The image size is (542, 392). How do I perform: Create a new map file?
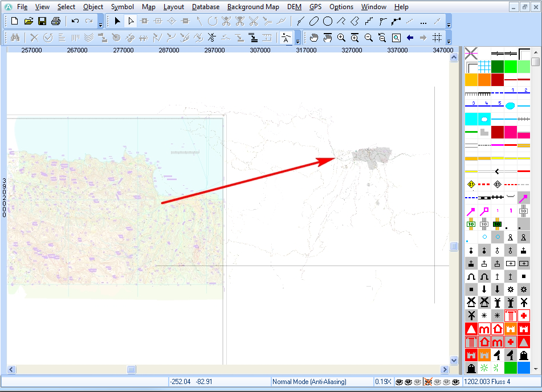pos(14,21)
